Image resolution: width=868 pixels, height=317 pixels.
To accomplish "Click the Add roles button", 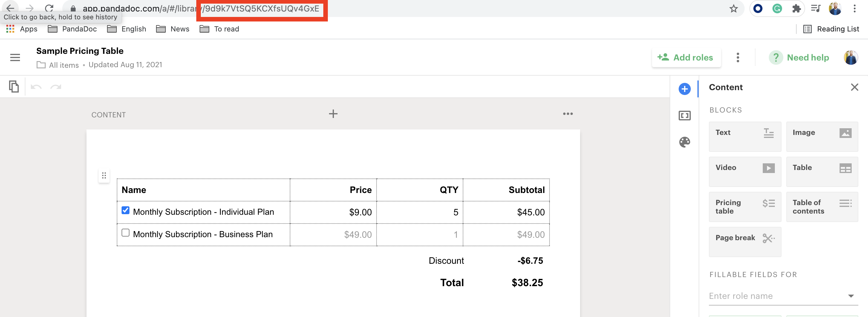I will [x=686, y=57].
